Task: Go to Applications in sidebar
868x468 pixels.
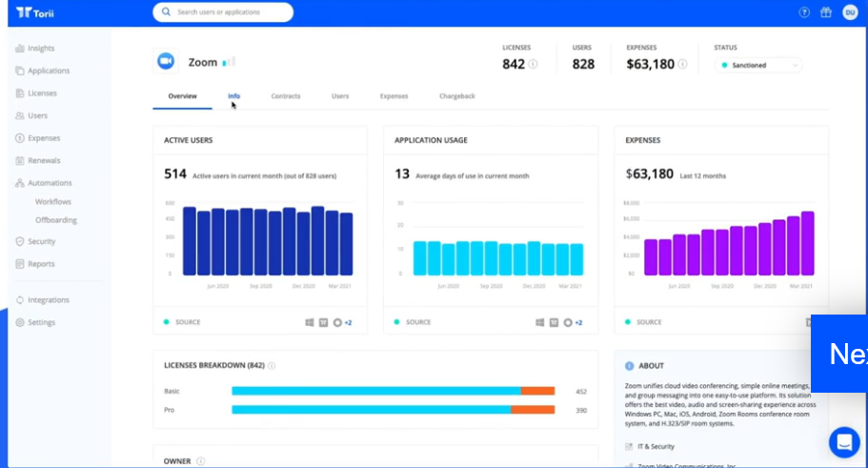Action: 49,71
